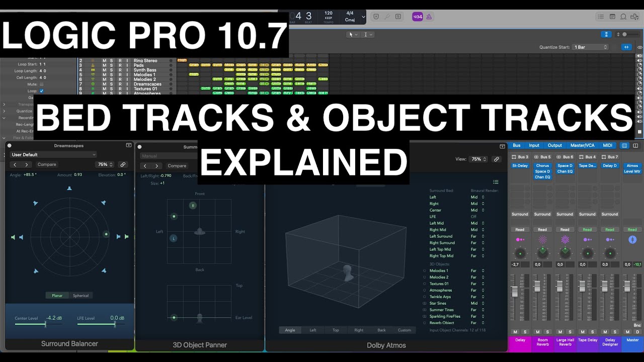Viewport: 644px width, 362px height.
Task: Go to previous preset in Dreamscapes plug-in
Action: coord(15,165)
